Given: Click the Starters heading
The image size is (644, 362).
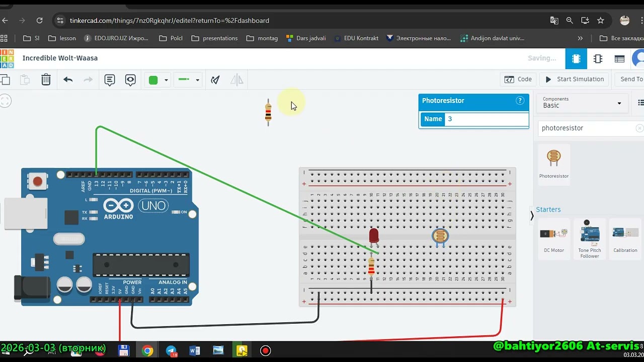Looking at the screenshot, I should [548, 210].
